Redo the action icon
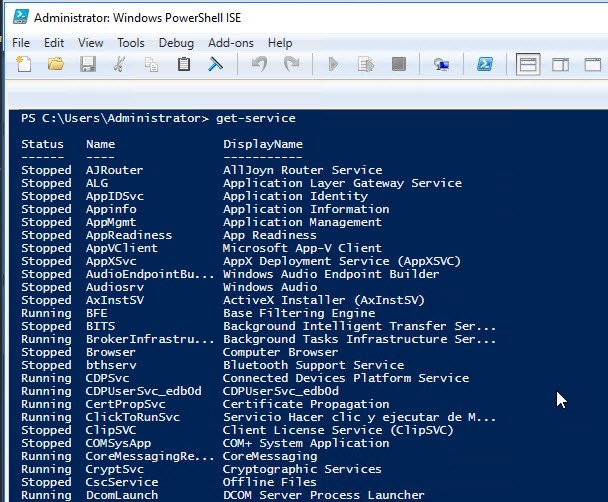The image size is (608, 502). [292, 64]
